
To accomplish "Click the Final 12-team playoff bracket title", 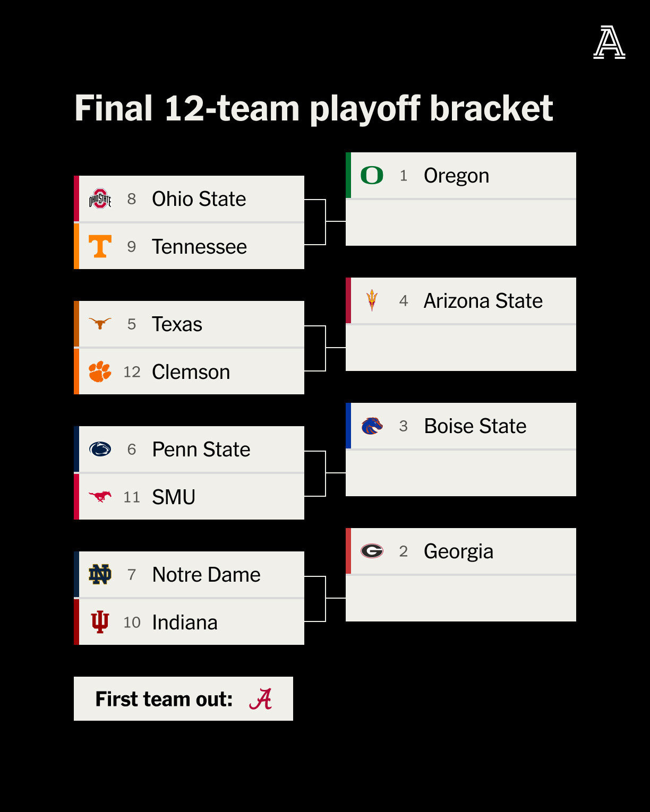I will pos(314,109).
